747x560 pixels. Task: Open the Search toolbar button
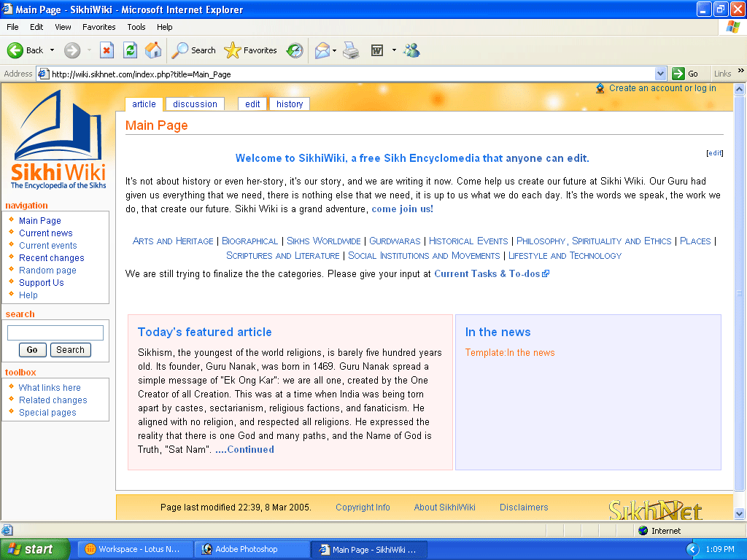194,50
